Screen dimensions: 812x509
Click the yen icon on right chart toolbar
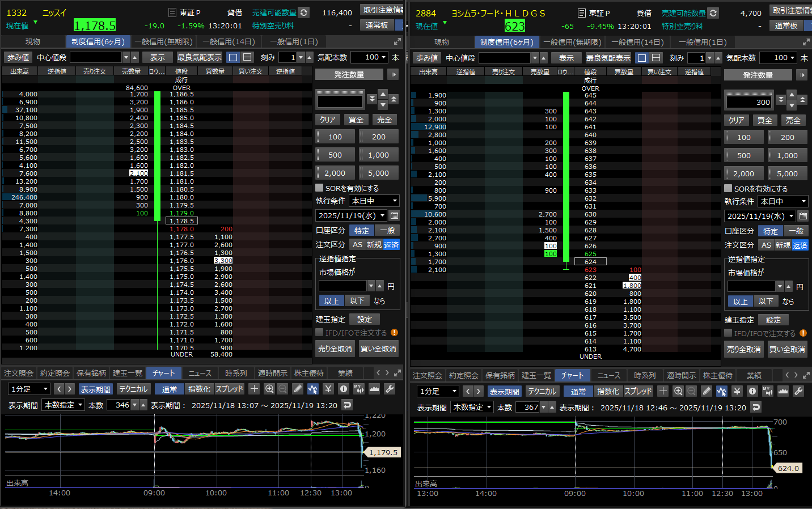737,391
